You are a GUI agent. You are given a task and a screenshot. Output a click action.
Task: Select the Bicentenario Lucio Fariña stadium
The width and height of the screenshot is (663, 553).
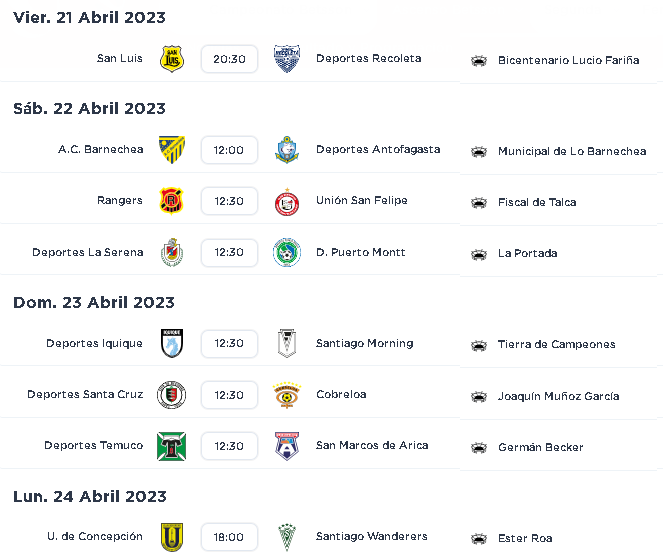(568, 60)
